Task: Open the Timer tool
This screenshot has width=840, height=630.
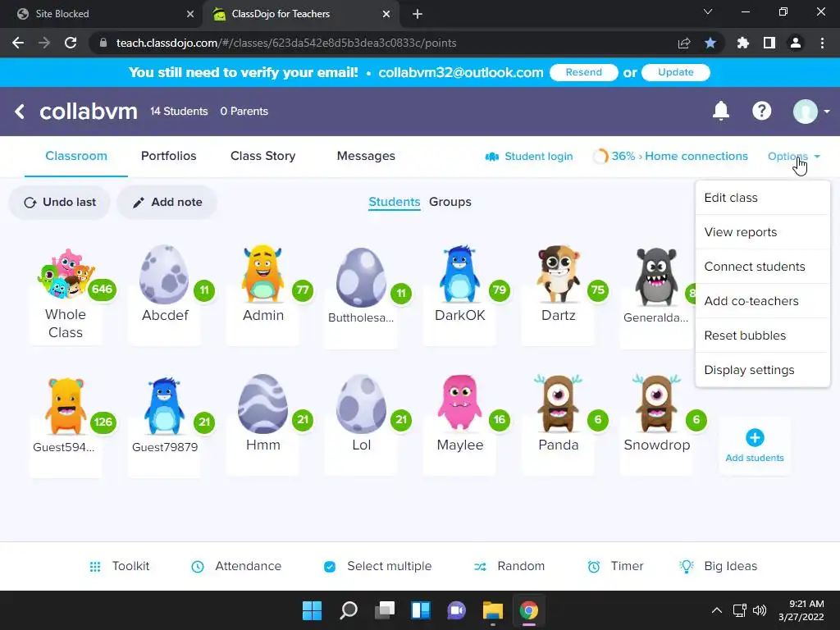Action: tap(615, 566)
